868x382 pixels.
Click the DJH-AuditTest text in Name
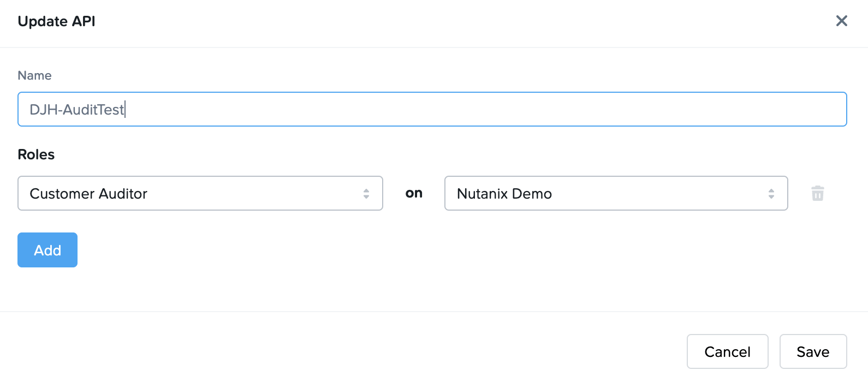click(x=76, y=110)
